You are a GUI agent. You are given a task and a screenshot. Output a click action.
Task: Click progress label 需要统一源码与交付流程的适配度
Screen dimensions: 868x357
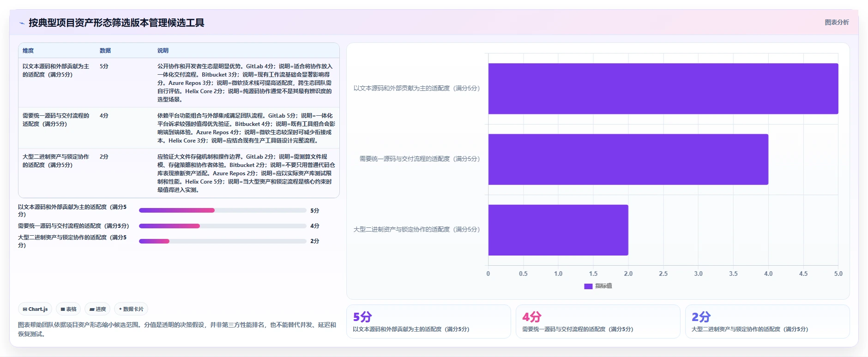pos(73,226)
